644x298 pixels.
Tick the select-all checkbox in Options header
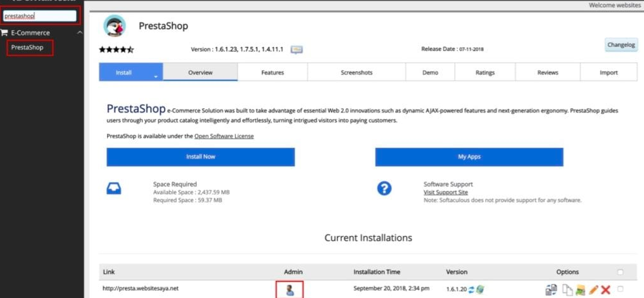(620, 272)
